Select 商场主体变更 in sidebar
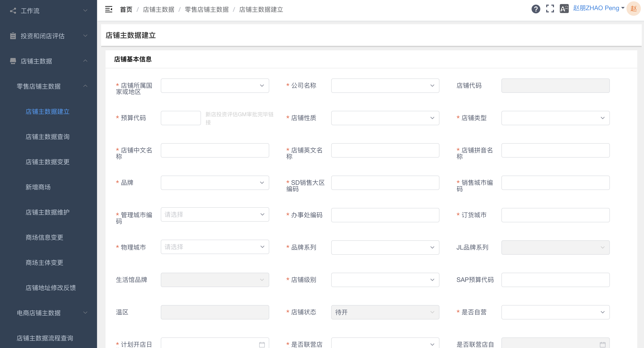This screenshot has width=644, height=348. (x=44, y=262)
